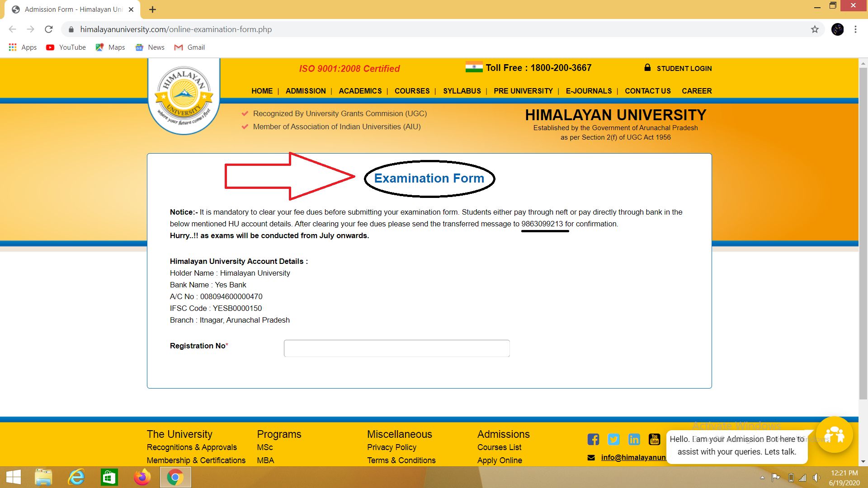Open the COURSES menu
Viewport: 868px width, 488px height.
412,91
